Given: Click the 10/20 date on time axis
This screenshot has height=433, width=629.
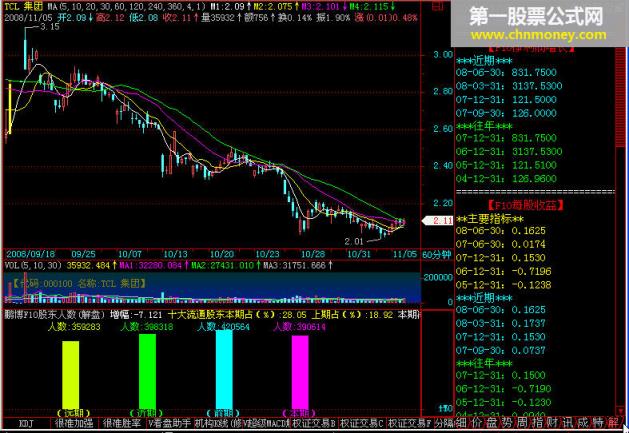Looking at the screenshot, I should click(x=222, y=254).
